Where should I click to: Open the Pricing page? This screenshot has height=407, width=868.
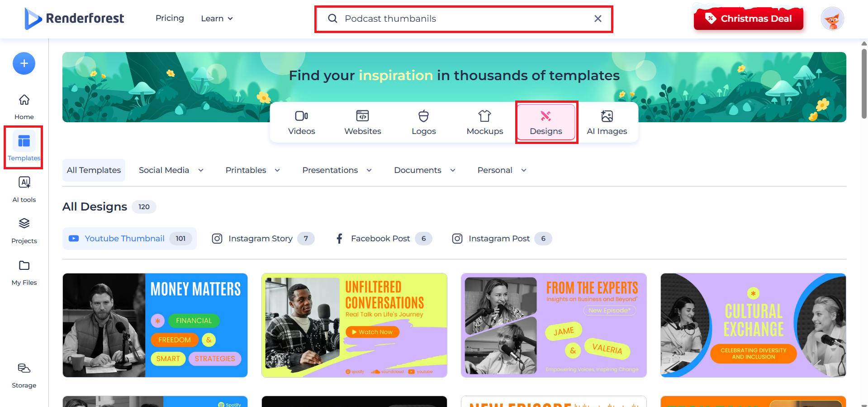tap(170, 18)
